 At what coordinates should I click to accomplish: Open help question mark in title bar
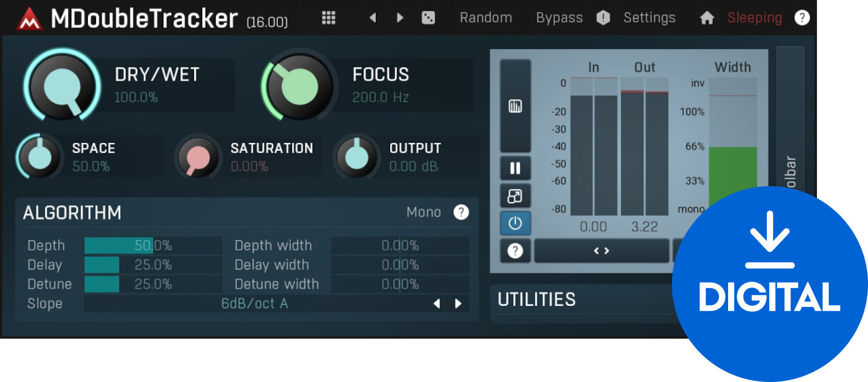point(802,18)
